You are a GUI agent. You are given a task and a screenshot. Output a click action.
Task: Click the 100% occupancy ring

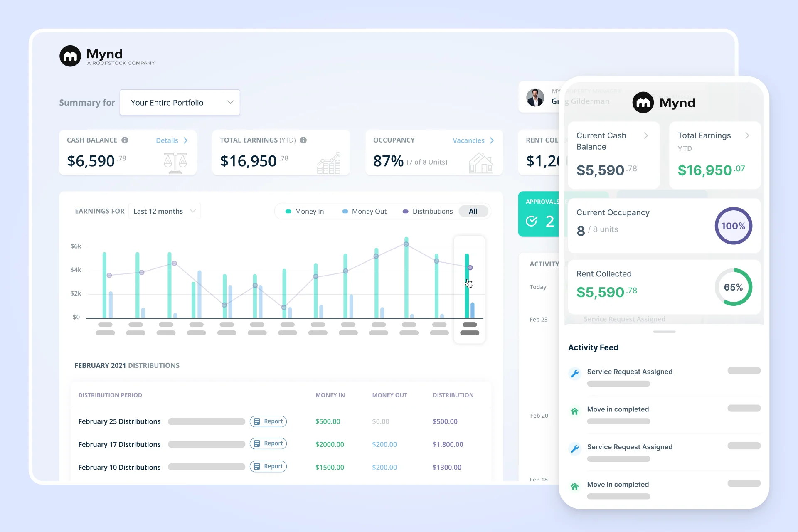[733, 226]
